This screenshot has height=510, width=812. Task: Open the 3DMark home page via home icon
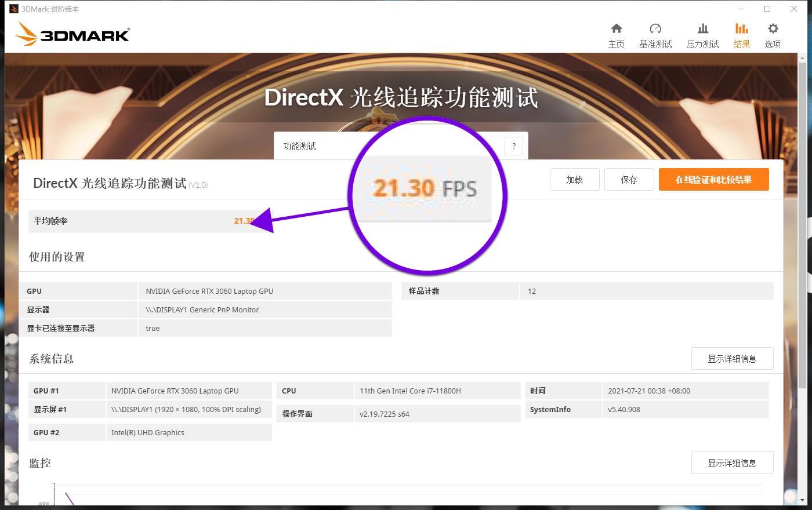click(x=617, y=34)
